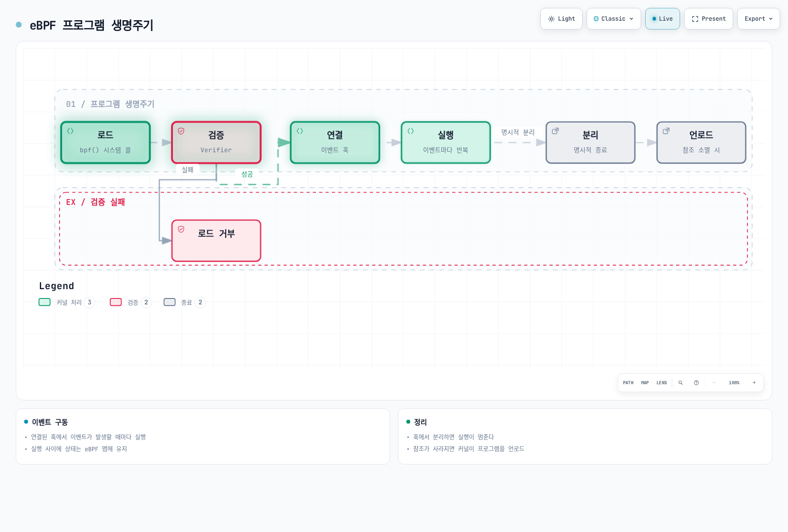This screenshot has width=788, height=532.
Task: Select the 로드 node
Action: point(105,142)
